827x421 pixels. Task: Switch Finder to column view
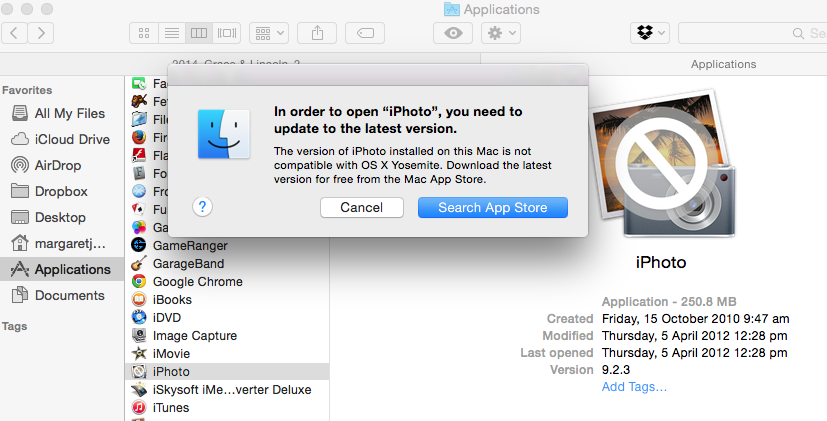click(199, 33)
